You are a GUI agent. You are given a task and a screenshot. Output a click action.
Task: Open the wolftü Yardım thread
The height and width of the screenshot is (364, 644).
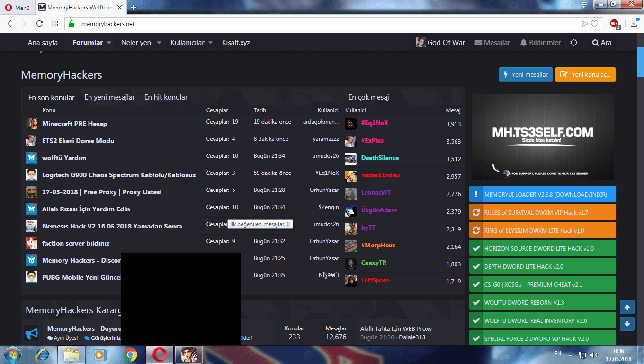[64, 158]
